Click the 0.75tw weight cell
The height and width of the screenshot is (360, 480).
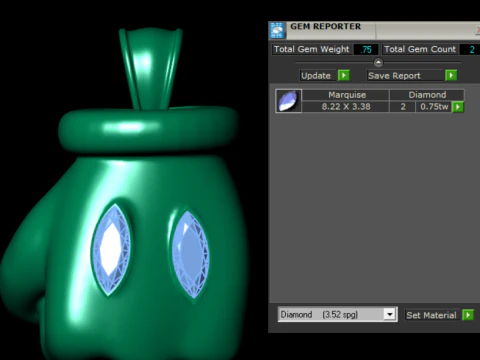[x=434, y=107]
